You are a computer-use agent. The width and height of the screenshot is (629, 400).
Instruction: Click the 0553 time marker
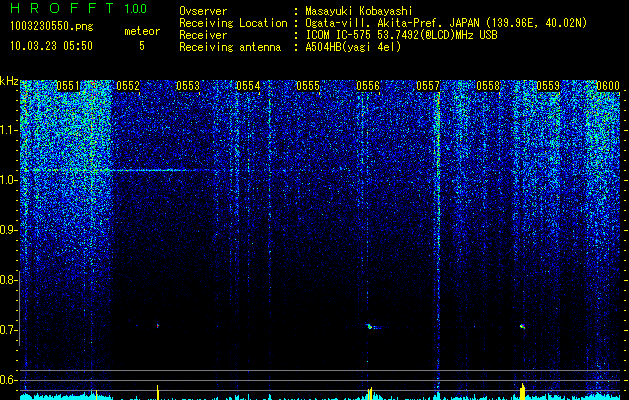pos(188,86)
